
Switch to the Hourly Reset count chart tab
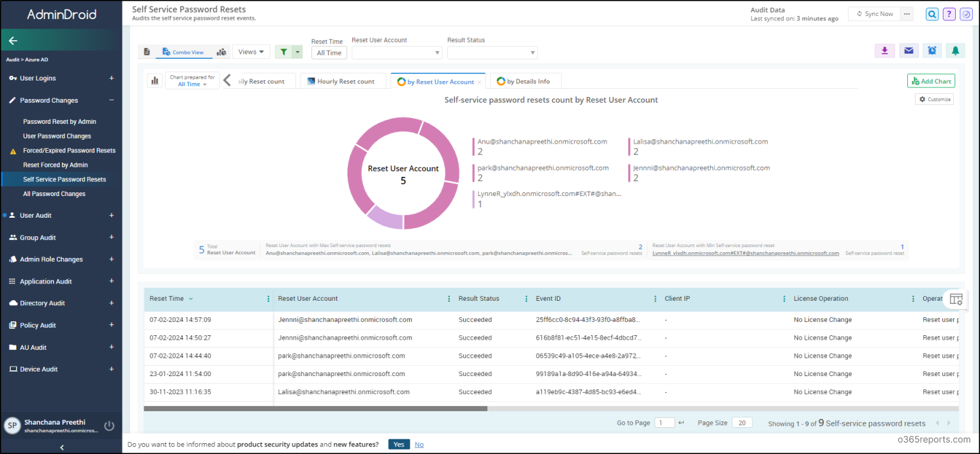pos(343,81)
